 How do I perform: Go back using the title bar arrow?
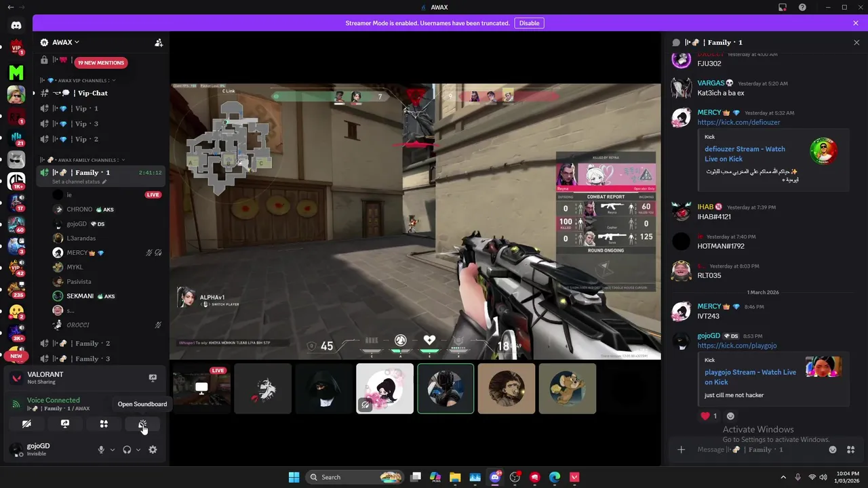11,7
